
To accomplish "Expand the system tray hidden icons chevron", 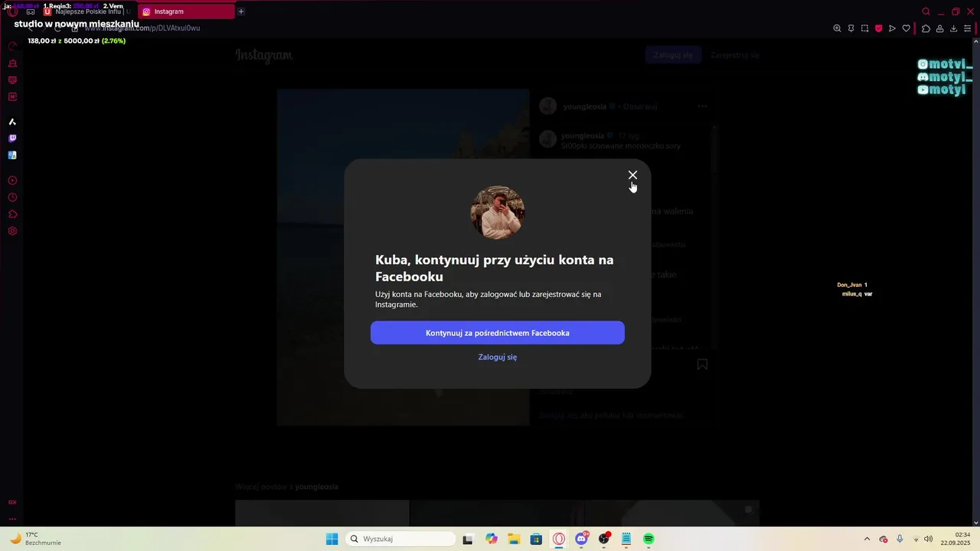I will click(867, 539).
